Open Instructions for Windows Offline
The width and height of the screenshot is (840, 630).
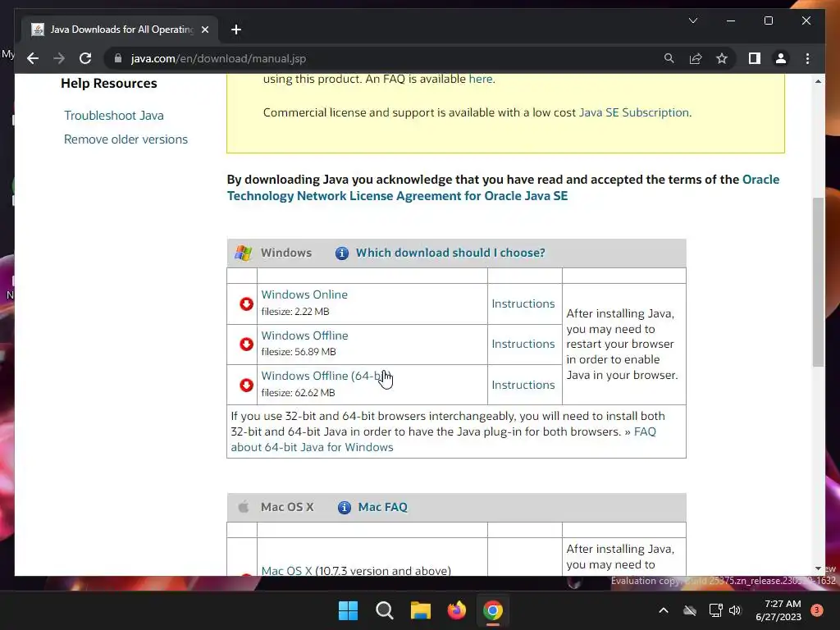click(x=523, y=344)
